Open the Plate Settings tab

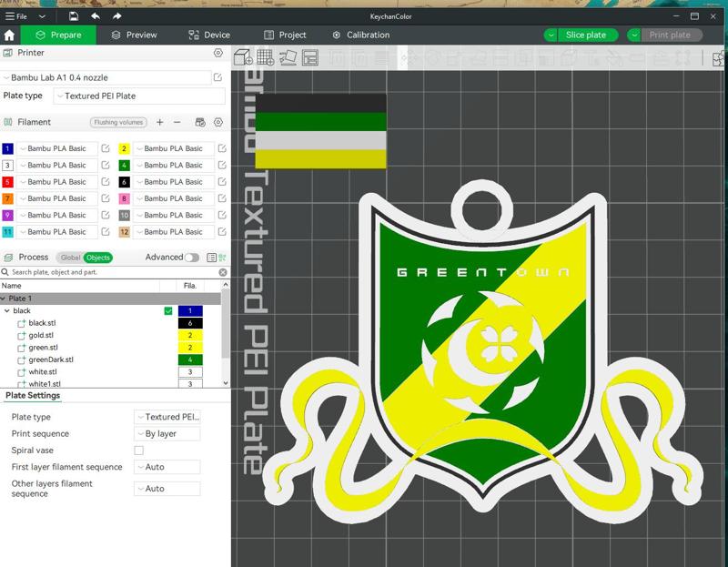coord(33,396)
